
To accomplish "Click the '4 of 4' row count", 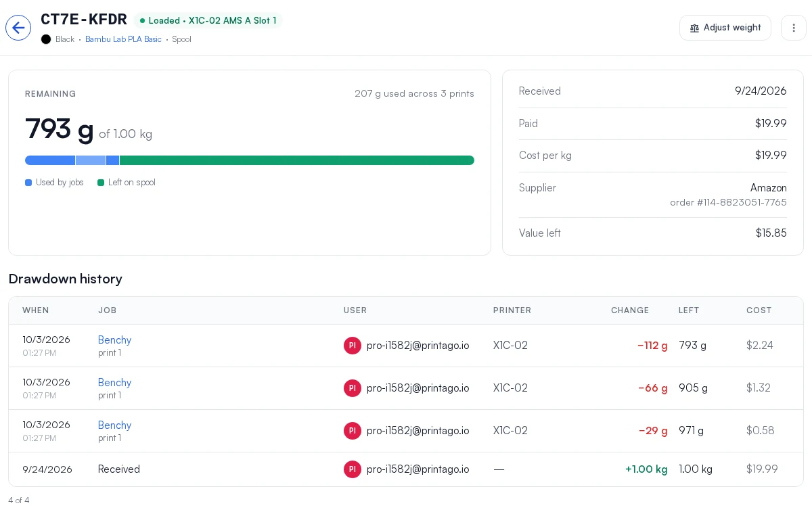I will (19, 500).
